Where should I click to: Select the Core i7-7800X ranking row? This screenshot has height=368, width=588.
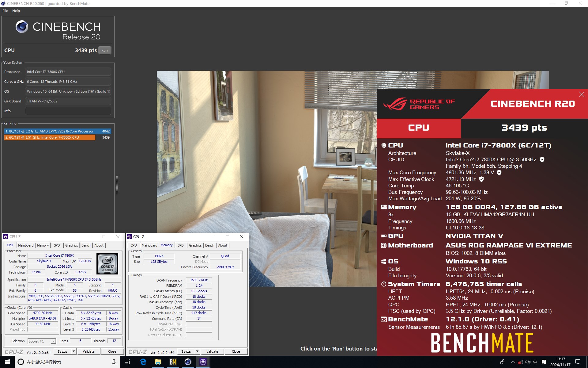pyautogui.click(x=58, y=137)
